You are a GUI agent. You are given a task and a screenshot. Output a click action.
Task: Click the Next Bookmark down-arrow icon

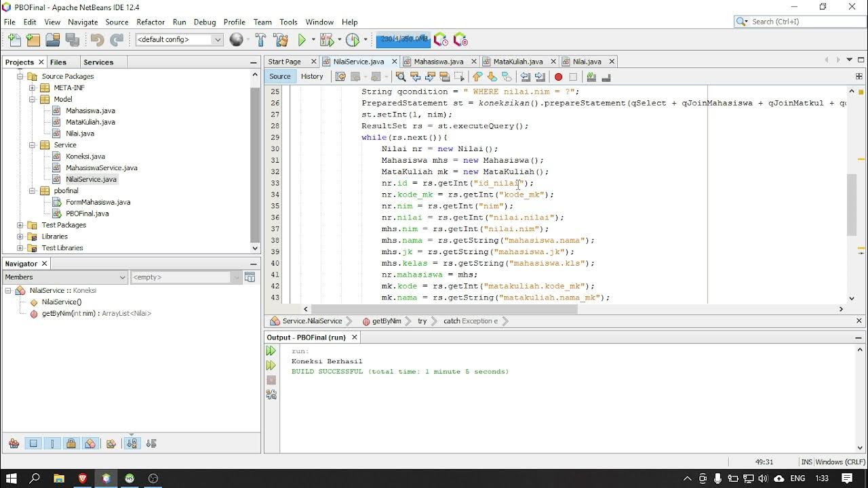coord(492,77)
